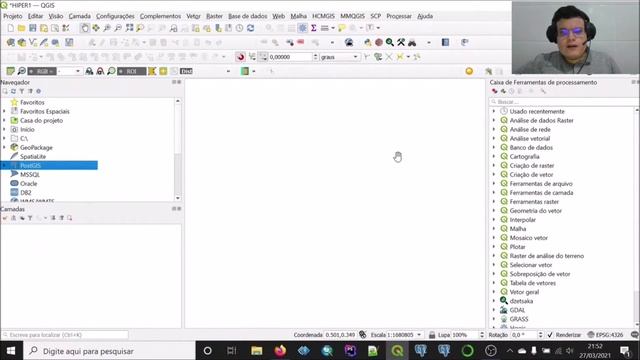Screen dimensions: 640x360
Task: Click the Navegador panel vertical scrollbar
Action: pos(178,149)
